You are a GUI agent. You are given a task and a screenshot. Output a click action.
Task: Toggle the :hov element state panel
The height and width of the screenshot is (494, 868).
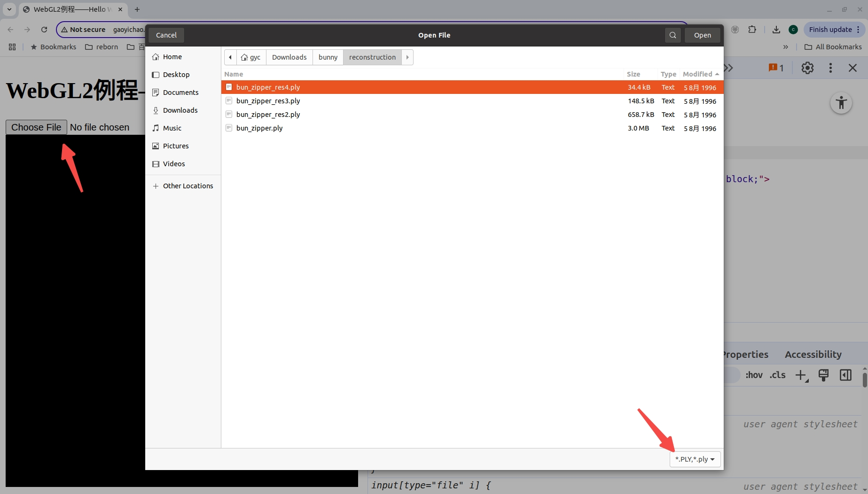(x=754, y=375)
